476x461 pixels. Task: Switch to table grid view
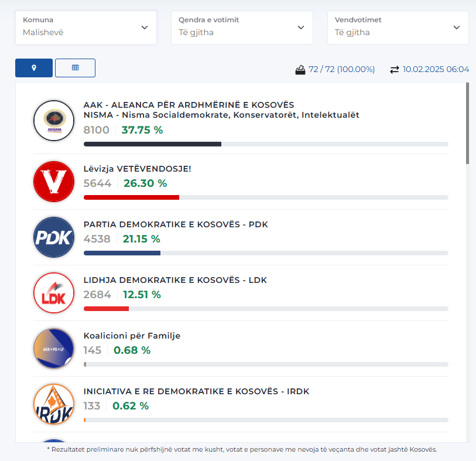76,68
